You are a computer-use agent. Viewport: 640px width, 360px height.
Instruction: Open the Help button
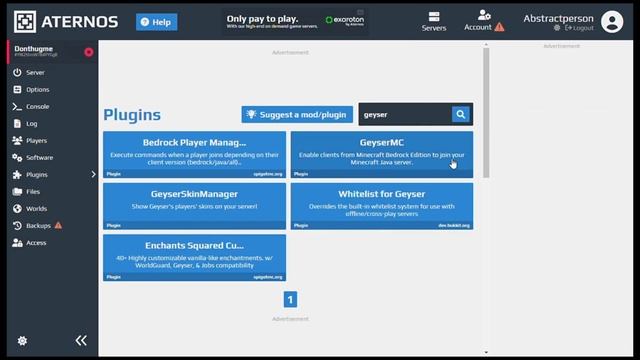(x=157, y=22)
